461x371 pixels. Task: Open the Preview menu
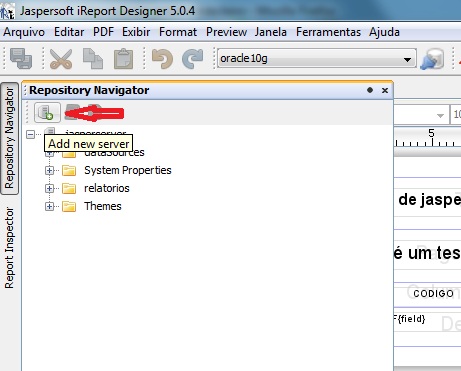point(226,32)
